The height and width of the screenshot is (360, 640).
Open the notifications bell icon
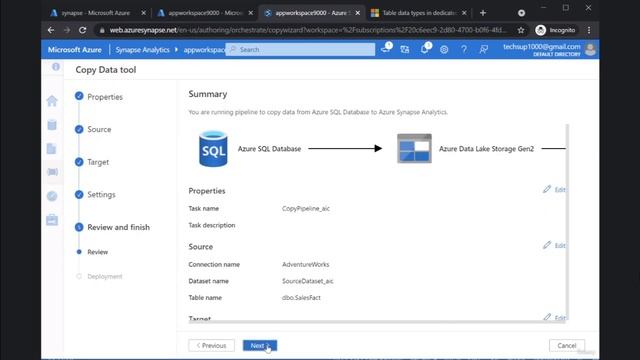point(424,49)
